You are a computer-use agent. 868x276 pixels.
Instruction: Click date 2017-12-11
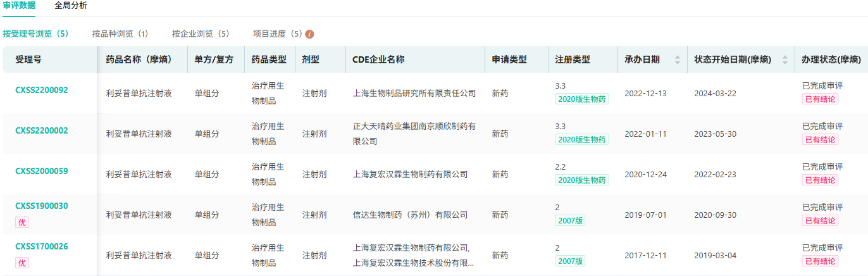[644, 255]
